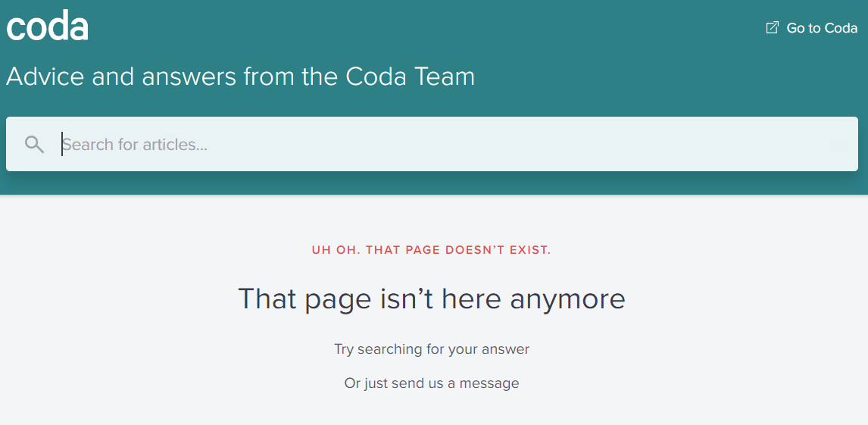Click the word 'Coda' in Go to Coda

pos(841,28)
